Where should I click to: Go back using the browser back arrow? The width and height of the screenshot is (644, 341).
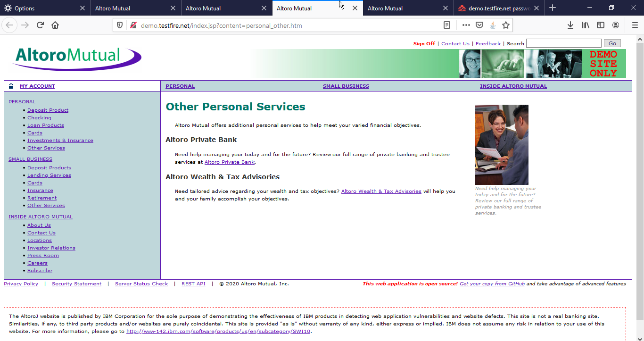coord(9,25)
